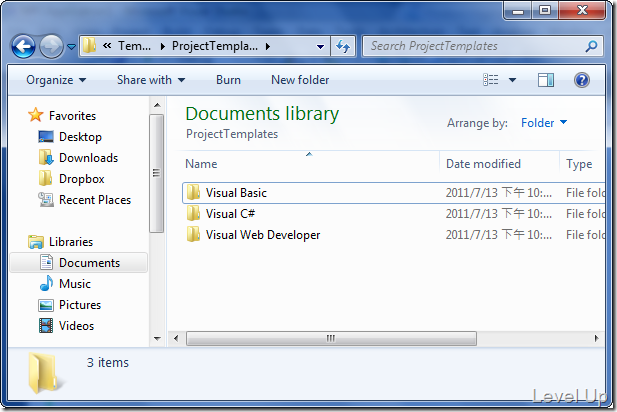Click the Search ProjectTemplates box
617x412 pixels.
point(482,46)
